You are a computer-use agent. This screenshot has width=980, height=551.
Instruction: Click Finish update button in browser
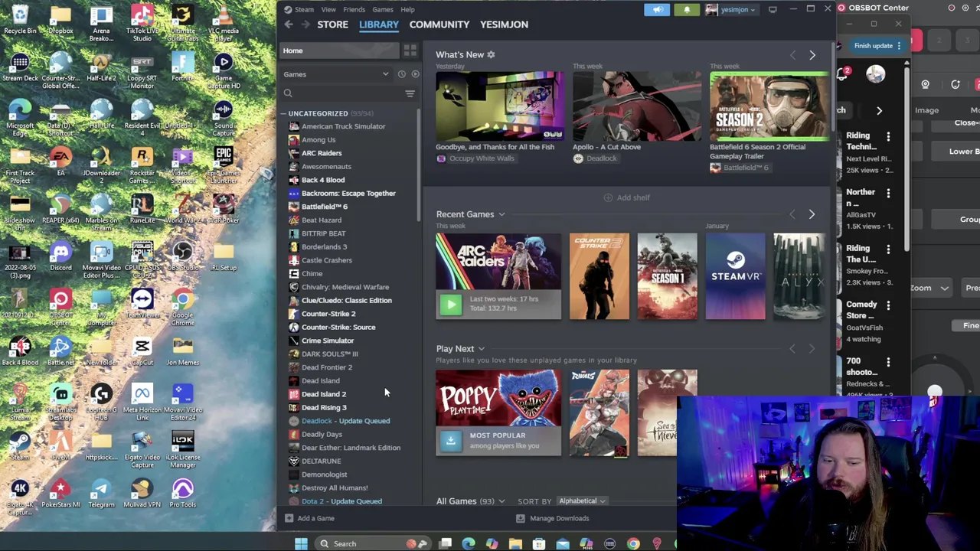coord(877,46)
